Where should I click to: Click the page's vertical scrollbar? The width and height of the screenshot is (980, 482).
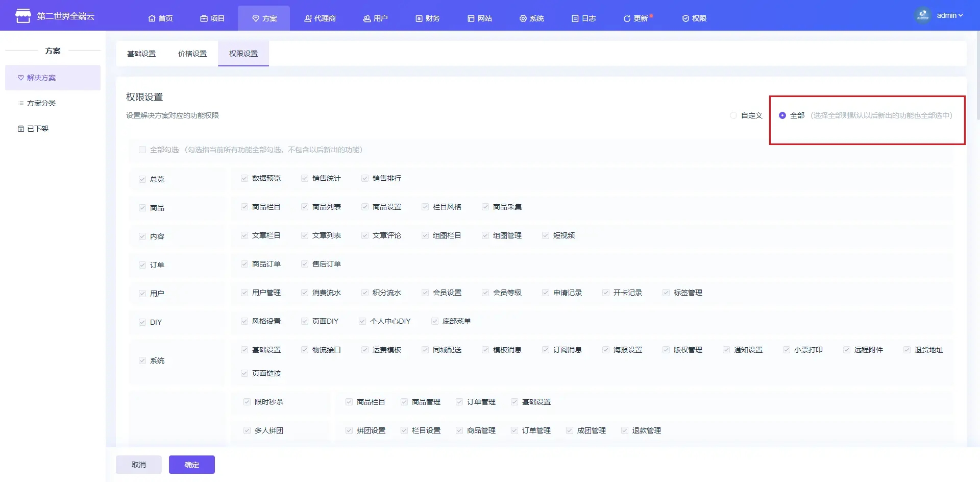[x=977, y=77]
